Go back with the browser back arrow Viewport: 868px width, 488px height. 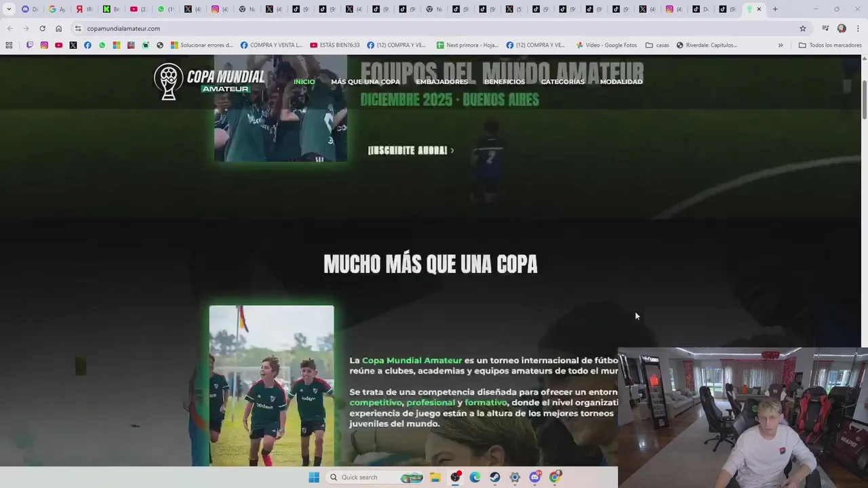click(x=9, y=28)
